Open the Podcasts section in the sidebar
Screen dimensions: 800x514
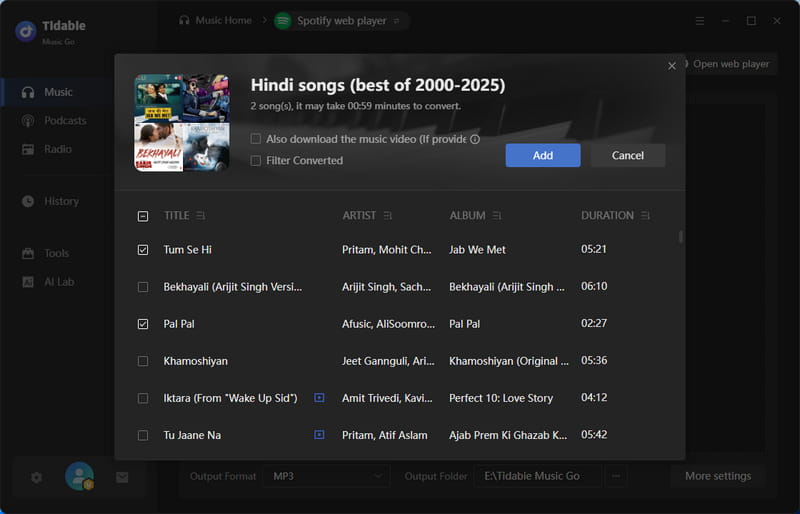pos(56,121)
